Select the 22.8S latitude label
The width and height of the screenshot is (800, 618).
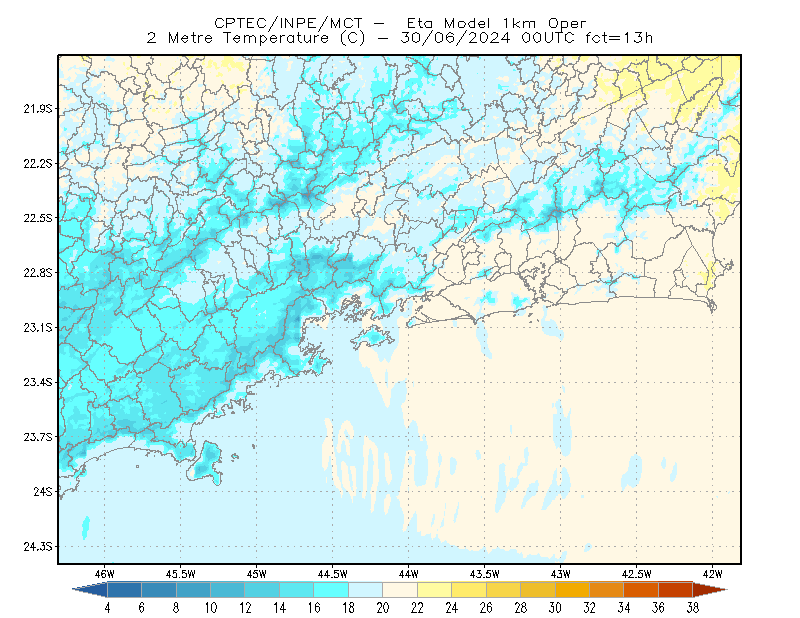(38, 273)
